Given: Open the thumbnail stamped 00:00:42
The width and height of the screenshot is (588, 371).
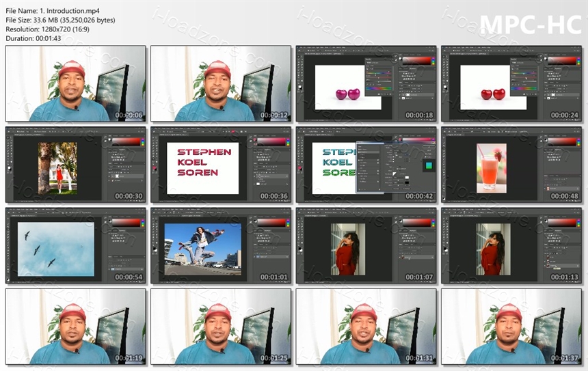Looking at the screenshot, I should tap(366, 165).
